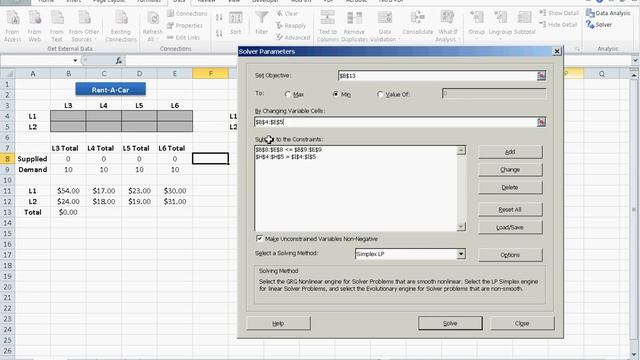Click Show Detail in Outline group

tap(559, 13)
